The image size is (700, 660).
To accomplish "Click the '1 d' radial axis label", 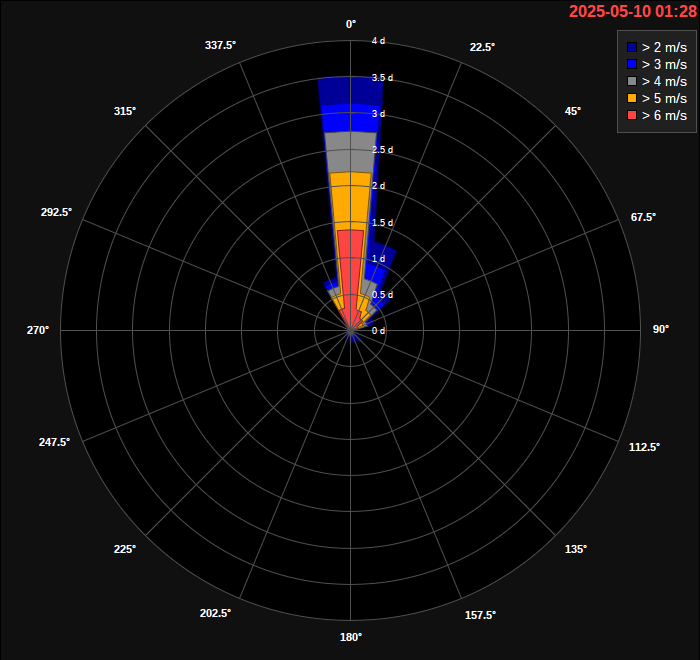I will coord(378,259).
